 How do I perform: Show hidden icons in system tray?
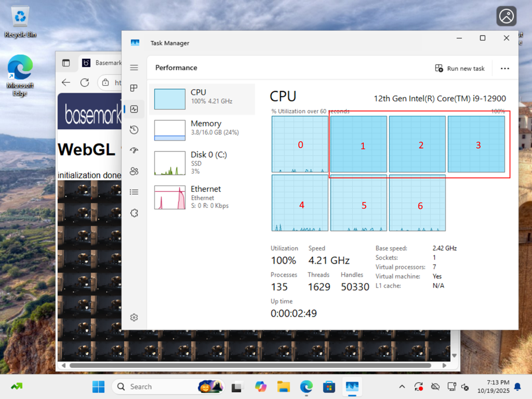click(402, 387)
